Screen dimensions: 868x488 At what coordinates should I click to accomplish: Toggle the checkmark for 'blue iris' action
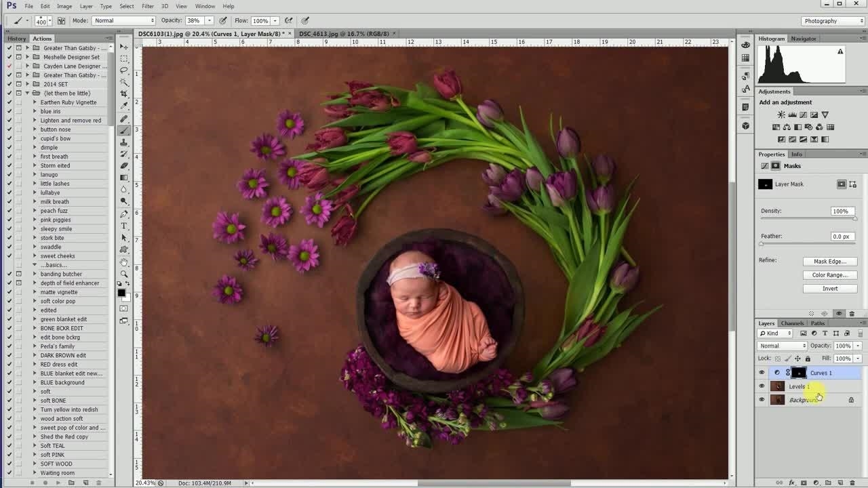pos(9,111)
